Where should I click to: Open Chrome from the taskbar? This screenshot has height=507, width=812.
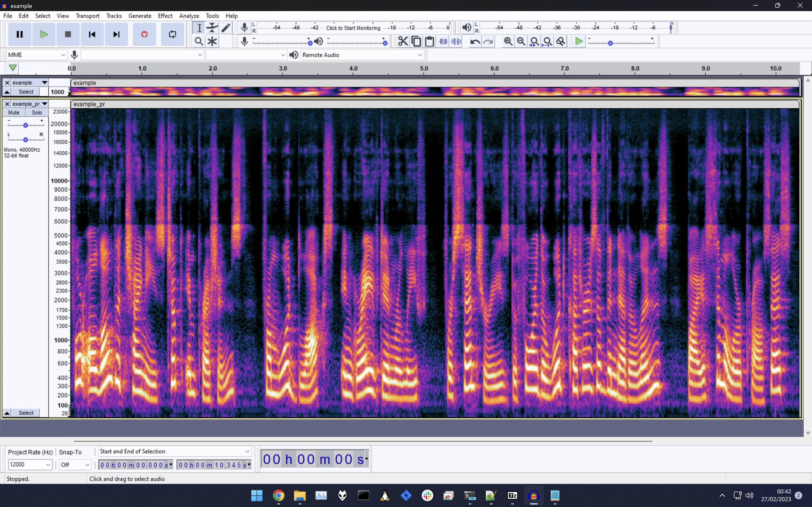tap(278, 495)
